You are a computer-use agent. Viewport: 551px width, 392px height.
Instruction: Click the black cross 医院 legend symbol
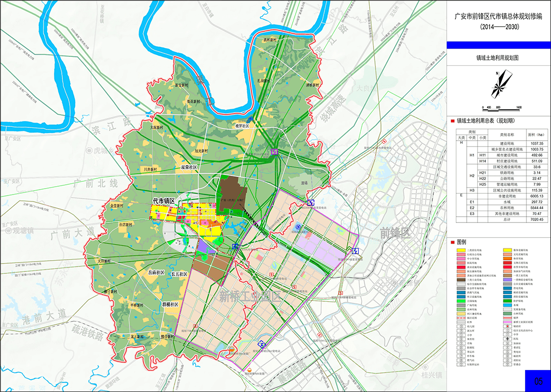[x=508, y=339]
